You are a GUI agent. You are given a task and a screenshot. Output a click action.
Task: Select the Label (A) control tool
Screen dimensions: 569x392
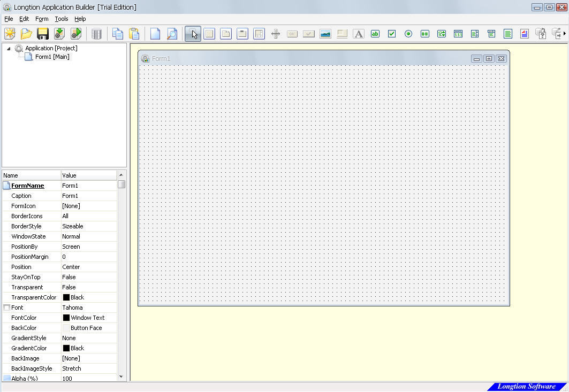pyautogui.click(x=359, y=33)
